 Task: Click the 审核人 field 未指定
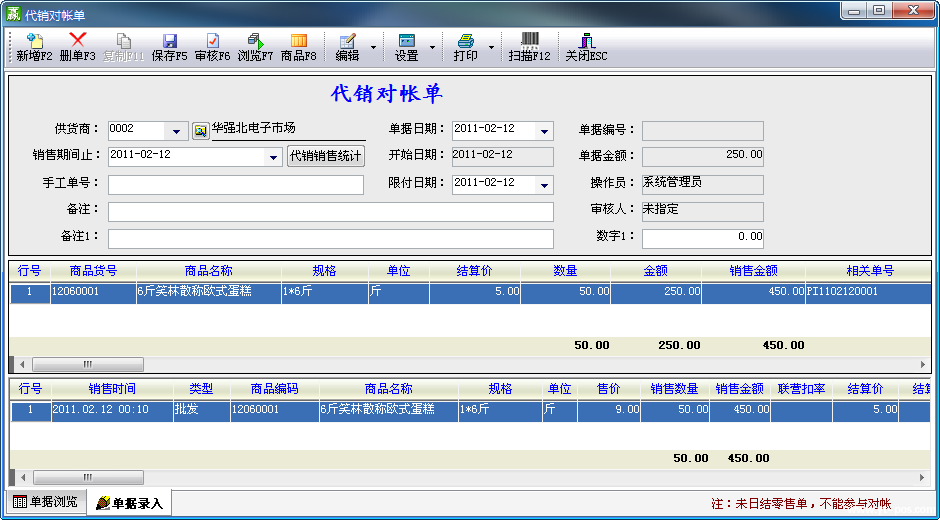(703, 211)
